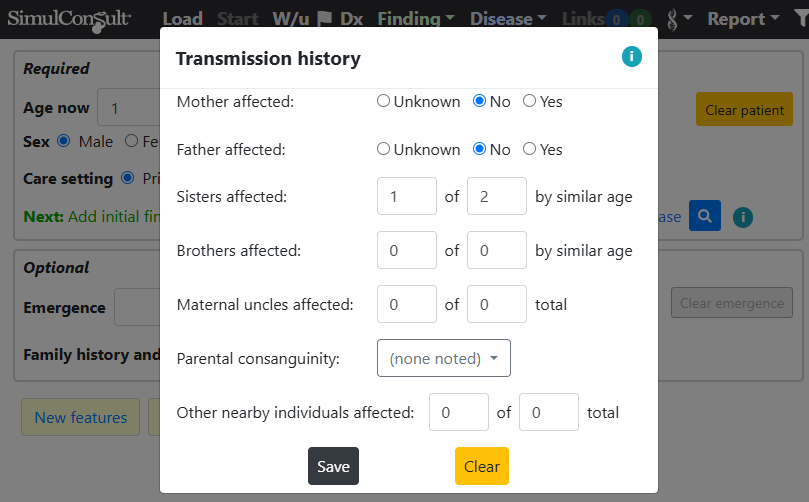Set Mother affected to Yes
809x502 pixels.
529,101
